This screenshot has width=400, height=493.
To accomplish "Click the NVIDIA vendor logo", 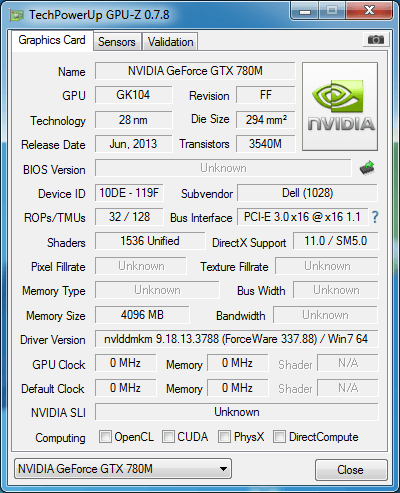I will (340, 106).
